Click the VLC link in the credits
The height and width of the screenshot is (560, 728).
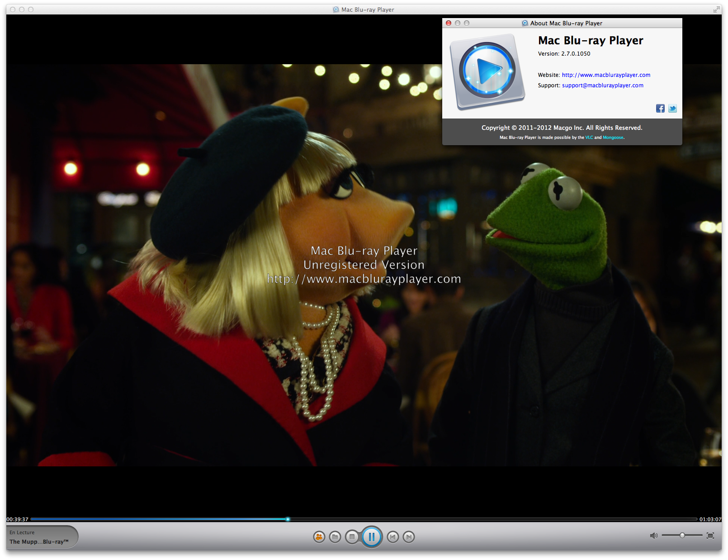pyautogui.click(x=589, y=138)
